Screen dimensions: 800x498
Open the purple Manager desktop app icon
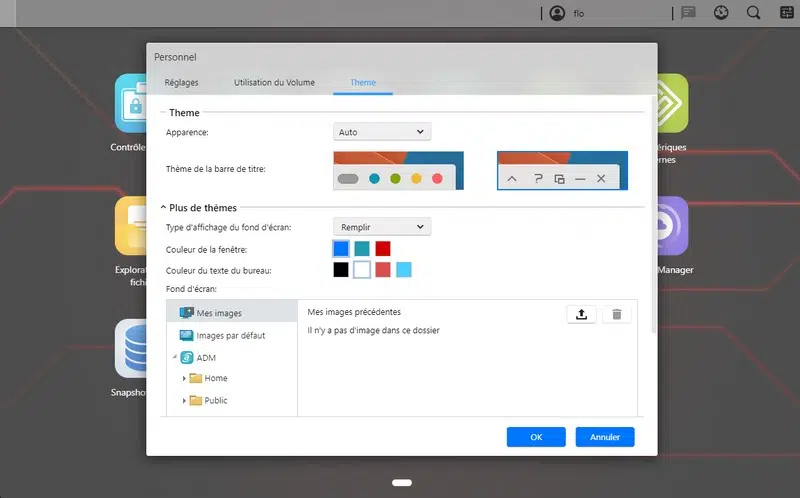pyautogui.click(x=673, y=226)
